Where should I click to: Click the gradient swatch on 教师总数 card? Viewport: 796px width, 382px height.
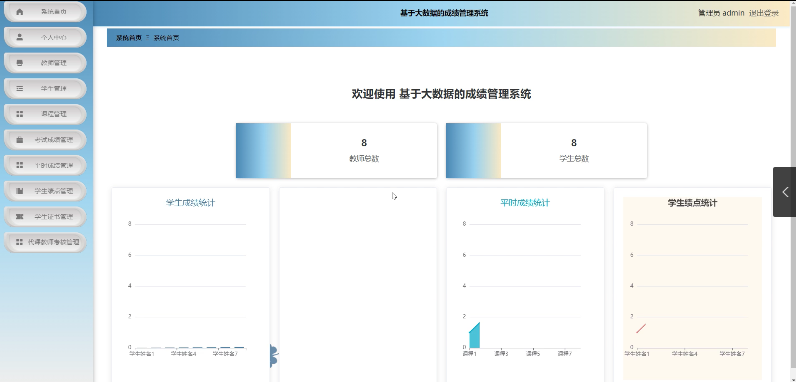263,150
